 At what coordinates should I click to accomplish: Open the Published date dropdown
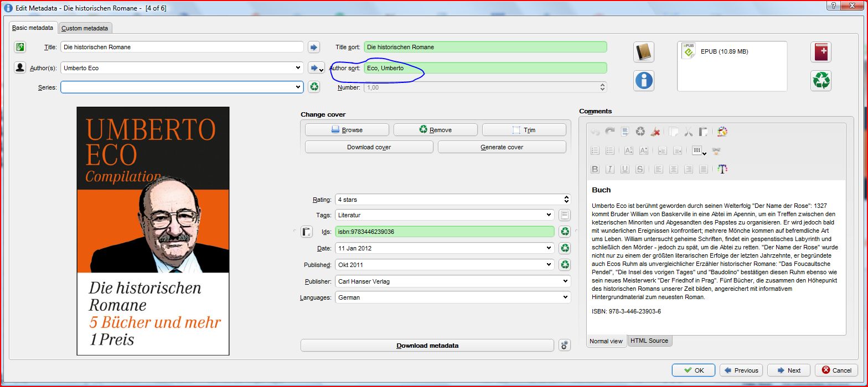click(x=549, y=265)
